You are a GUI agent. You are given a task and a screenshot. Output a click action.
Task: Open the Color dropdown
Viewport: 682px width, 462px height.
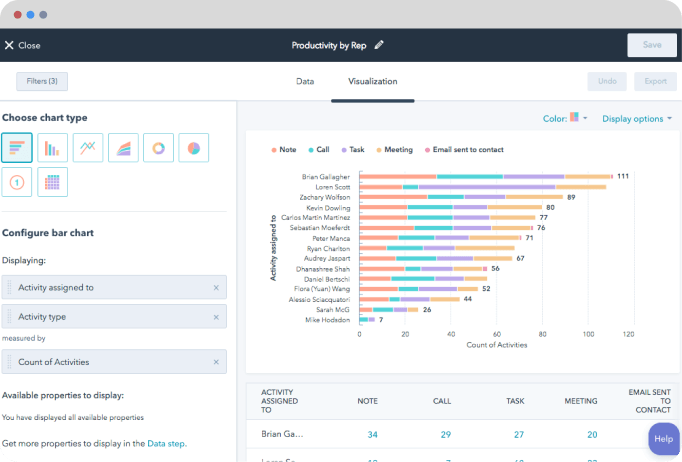[565, 118]
